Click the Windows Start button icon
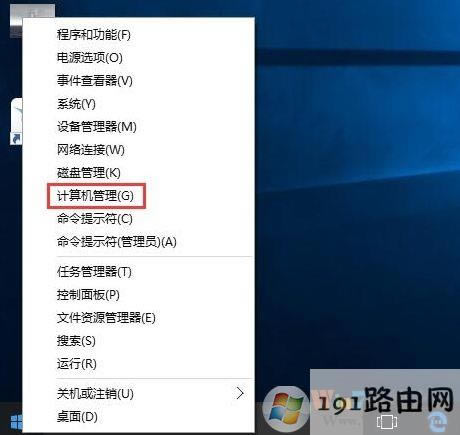Viewport: 460px width, 435px height. coord(16,422)
